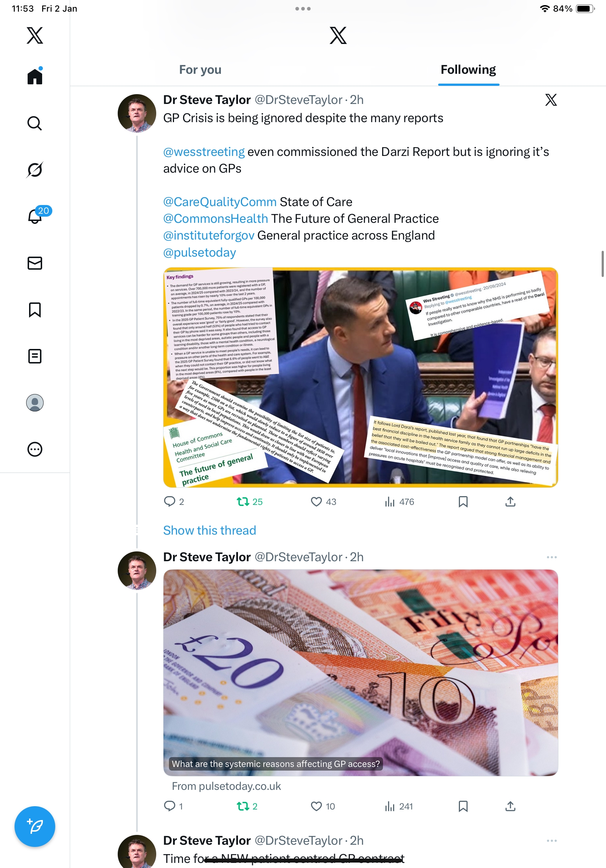Open Bookmarks in the sidebar
This screenshot has width=606, height=868.
[x=35, y=310]
